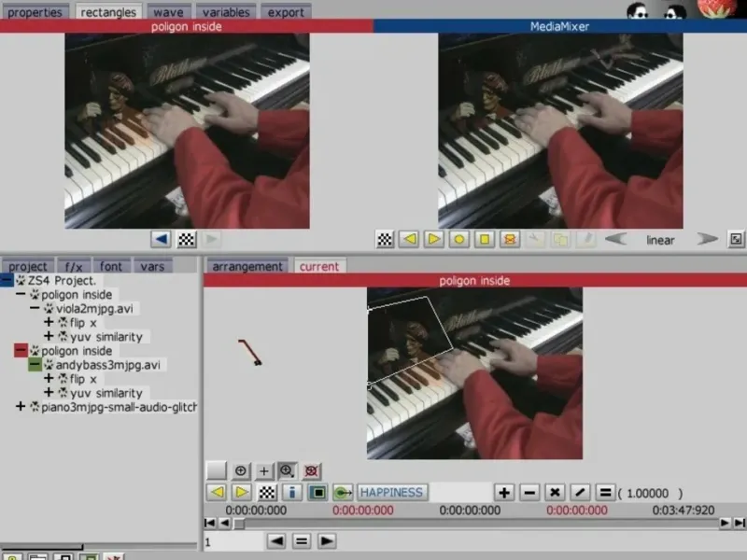The height and width of the screenshot is (560, 747).
Task: Play the current track forward with the yellow right arrow
Action: point(242,492)
